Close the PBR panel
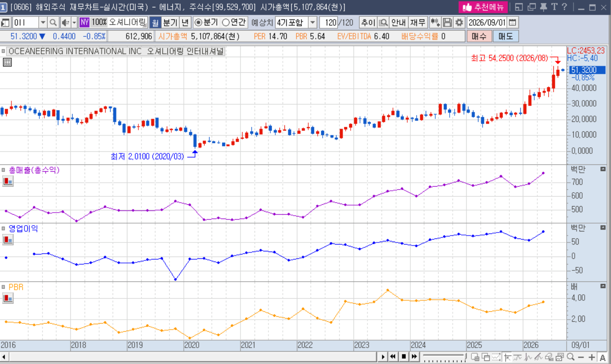 [603, 286]
